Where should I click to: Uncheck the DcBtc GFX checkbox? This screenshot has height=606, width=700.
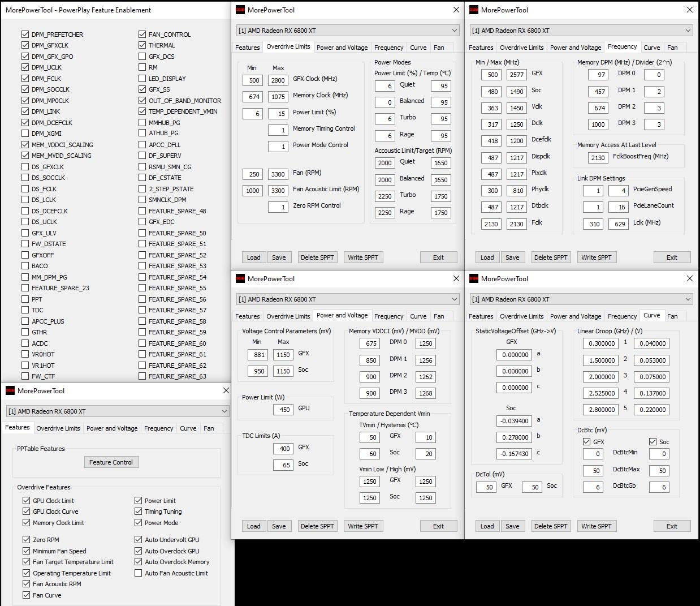point(586,442)
